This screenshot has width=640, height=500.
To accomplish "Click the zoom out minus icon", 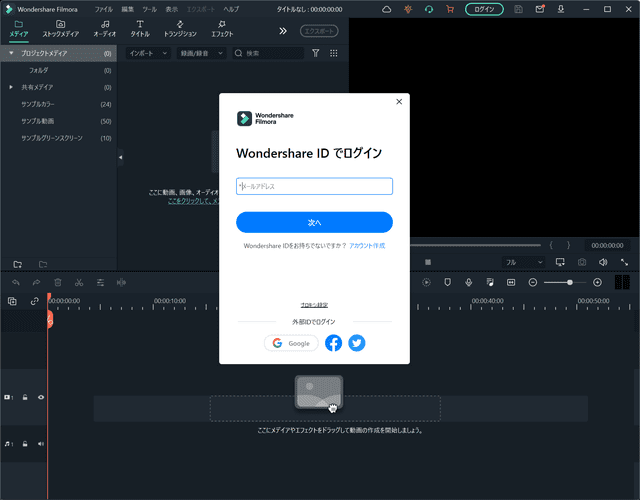I will coord(532,282).
